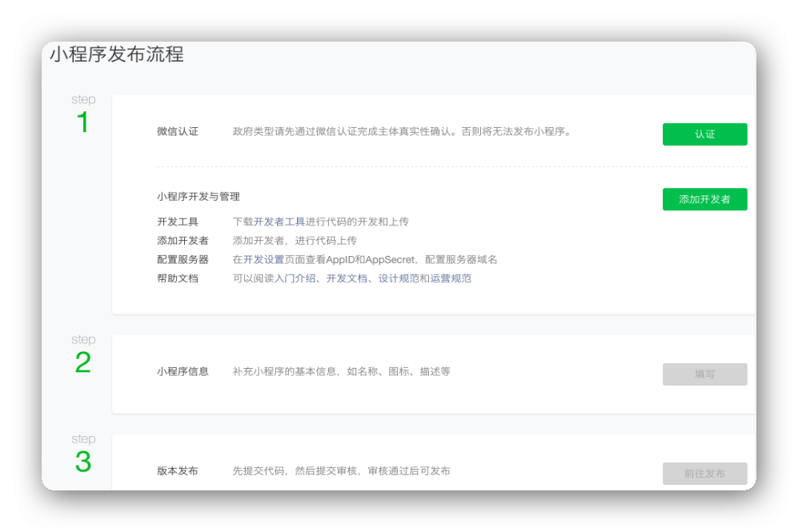Click the green 认证 button
Image resolution: width=798 pixels, height=532 pixels.
(x=704, y=134)
